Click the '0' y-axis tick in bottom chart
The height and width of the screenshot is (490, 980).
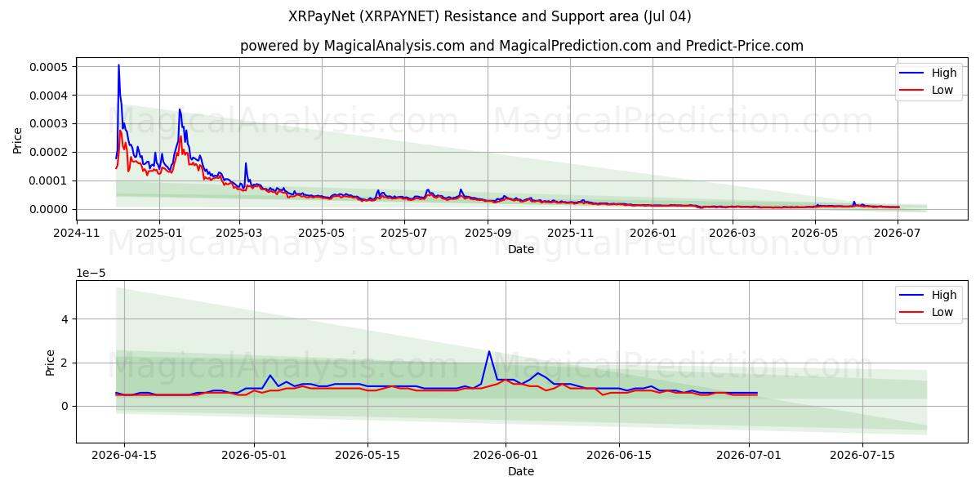click(66, 406)
